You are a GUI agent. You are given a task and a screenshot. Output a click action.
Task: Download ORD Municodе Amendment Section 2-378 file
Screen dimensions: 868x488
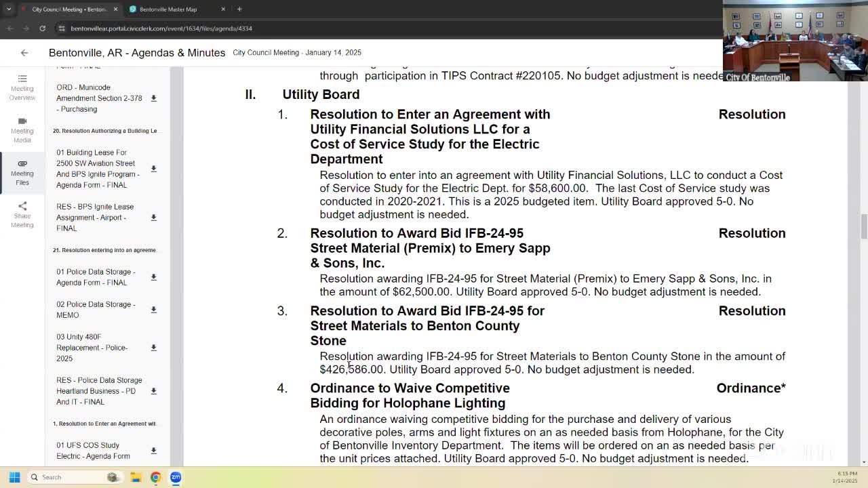tap(153, 98)
